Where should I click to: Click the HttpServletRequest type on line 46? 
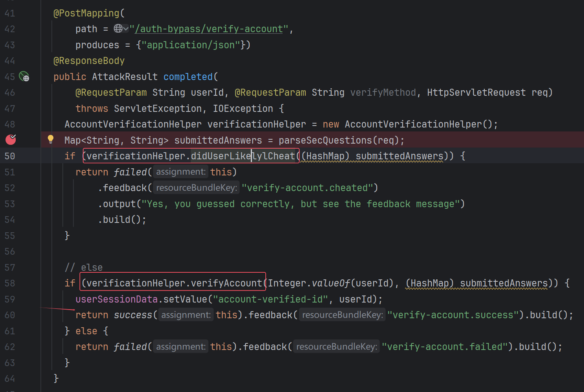pos(476,93)
